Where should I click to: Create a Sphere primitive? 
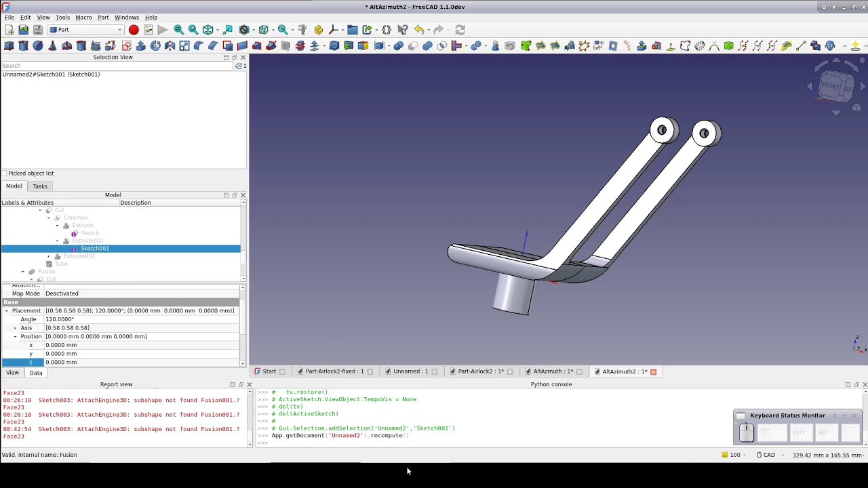(x=38, y=46)
